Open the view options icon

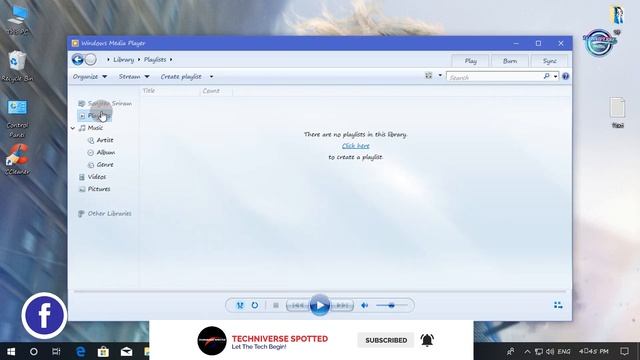coord(429,76)
